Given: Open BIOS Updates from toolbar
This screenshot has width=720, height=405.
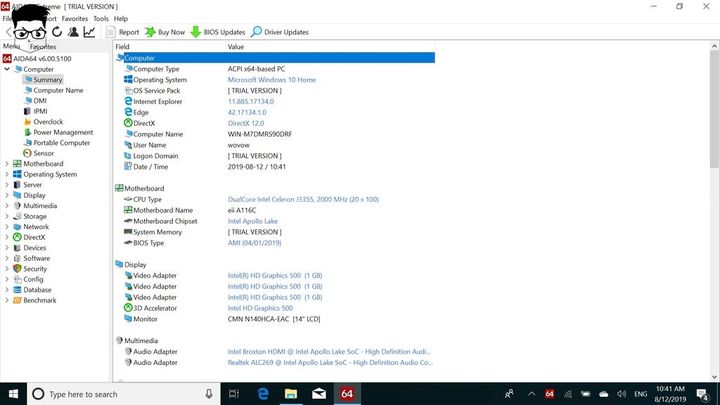Looking at the screenshot, I should pyautogui.click(x=218, y=32).
